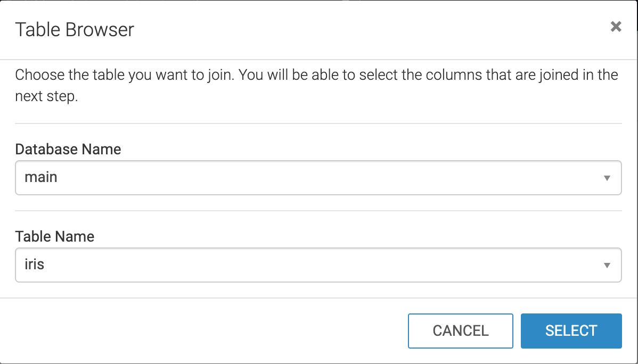
Task: Abort the table join with CANCEL
Action: (x=461, y=331)
